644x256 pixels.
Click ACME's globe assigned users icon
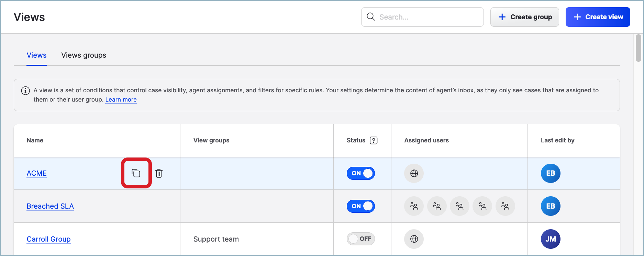(x=414, y=173)
